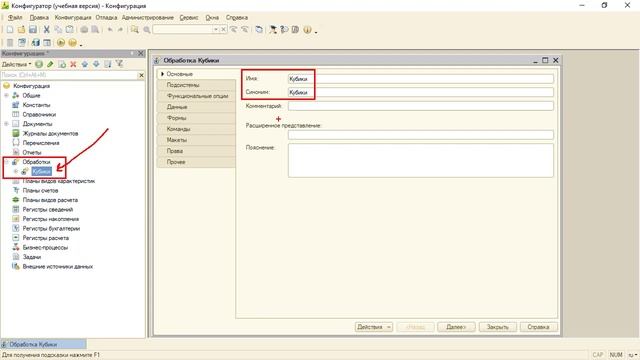
Task: Click the Расширенное представление input field
Action: coord(421,135)
